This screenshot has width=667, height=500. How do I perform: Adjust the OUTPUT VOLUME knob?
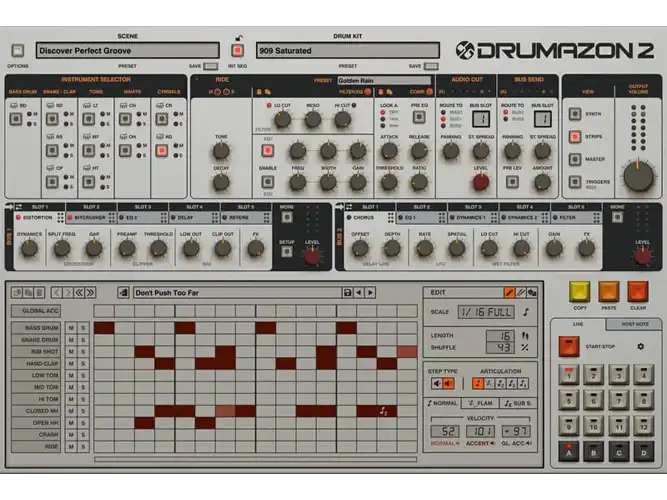[x=638, y=176]
